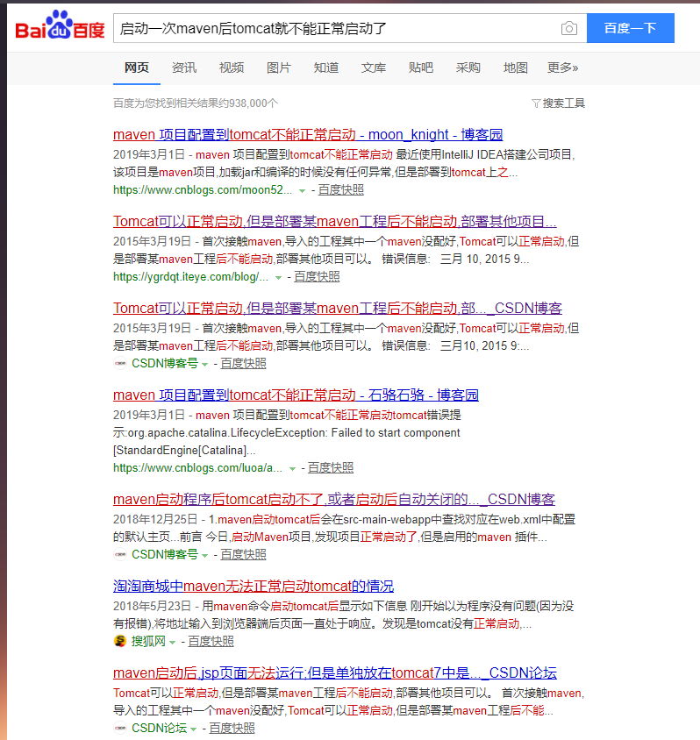The height and width of the screenshot is (740, 700).
Task: Click CSDN icon under 2018年12月25日 result
Action: point(120,554)
